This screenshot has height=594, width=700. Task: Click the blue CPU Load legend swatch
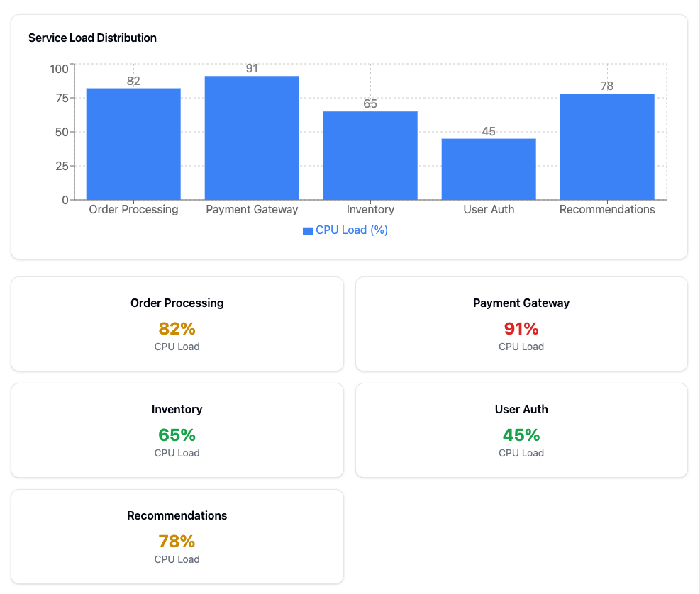(307, 230)
